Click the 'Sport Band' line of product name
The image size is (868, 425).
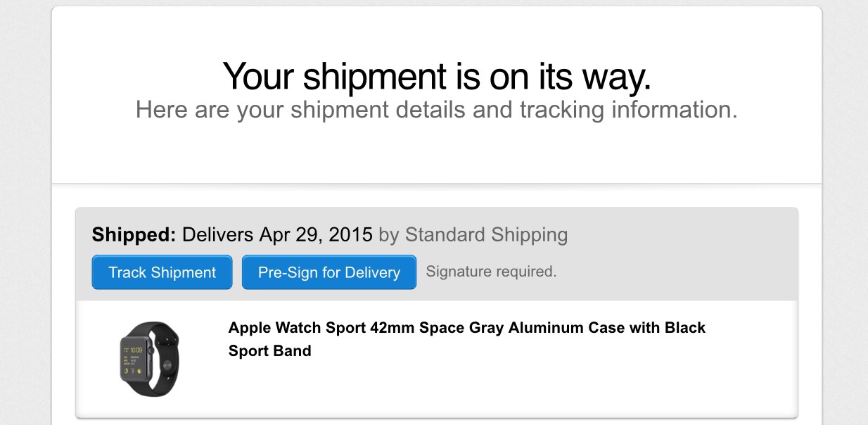[x=270, y=350]
